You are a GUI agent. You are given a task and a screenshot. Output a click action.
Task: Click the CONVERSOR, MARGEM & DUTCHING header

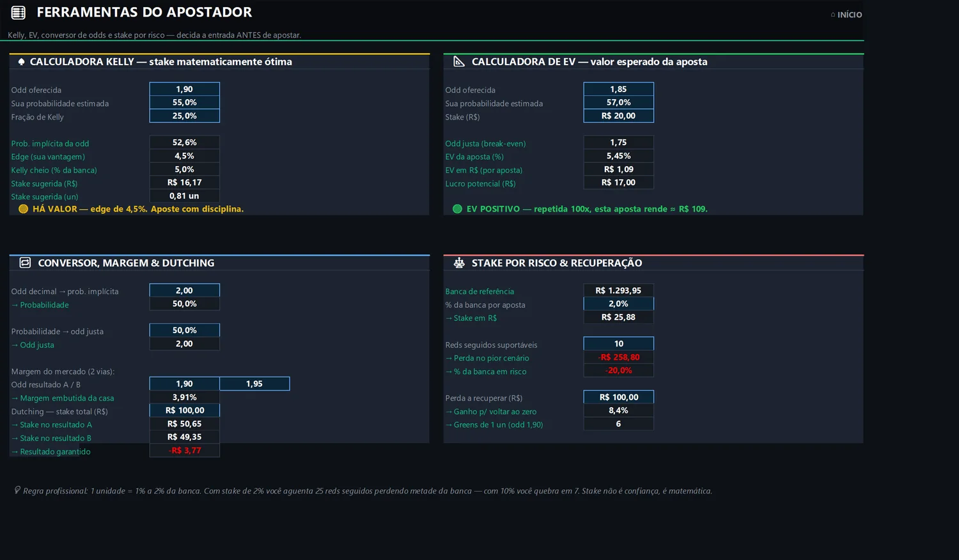tap(126, 263)
